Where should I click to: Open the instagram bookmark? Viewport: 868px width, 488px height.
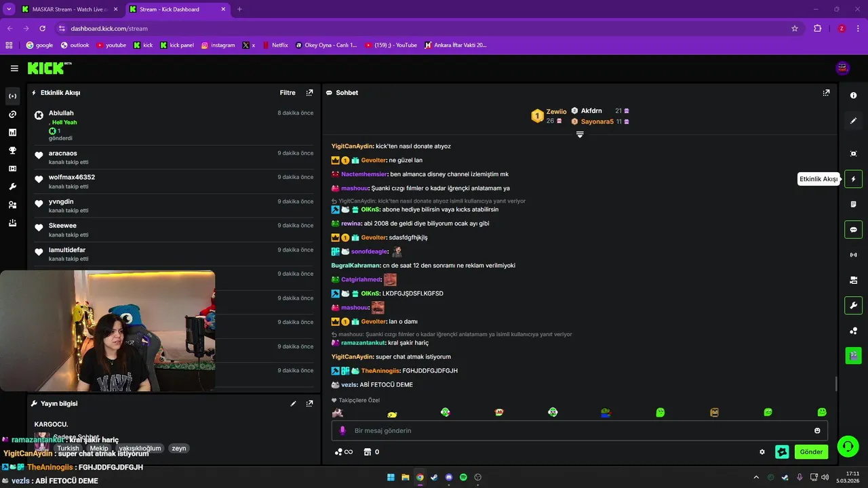coord(218,45)
